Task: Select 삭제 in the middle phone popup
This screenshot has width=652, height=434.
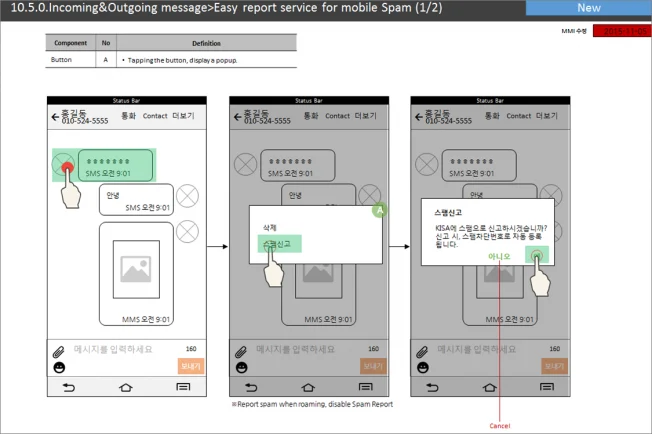Action: click(x=269, y=228)
